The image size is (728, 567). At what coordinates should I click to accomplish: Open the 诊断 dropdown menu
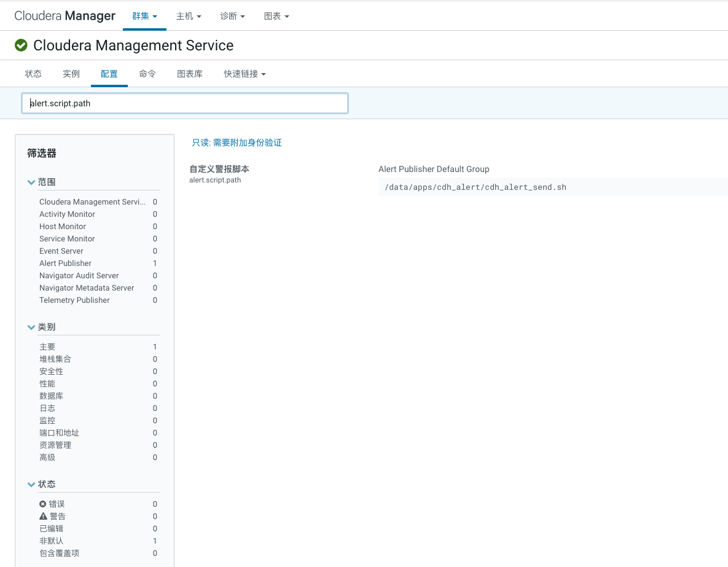pyautogui.click(x=232, y=16)
